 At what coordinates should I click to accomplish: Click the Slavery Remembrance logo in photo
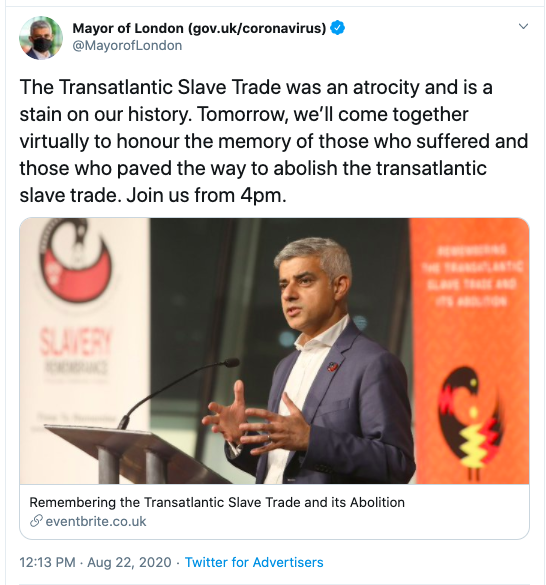tap(76, 260)
